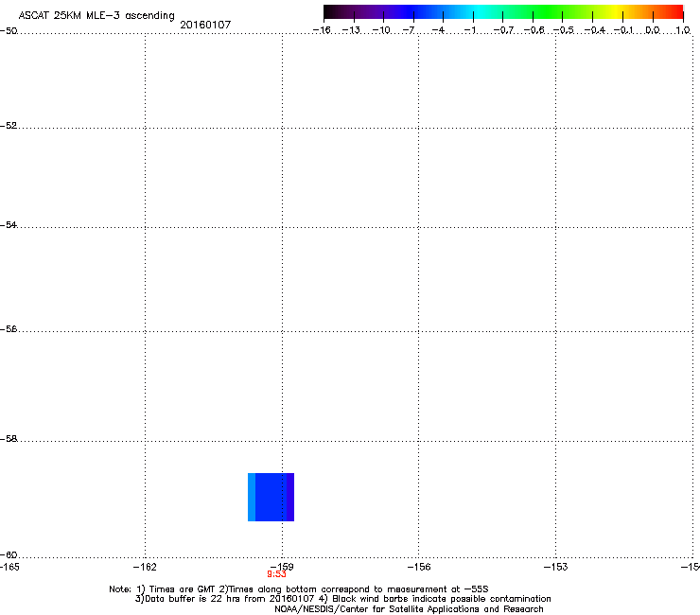
Task: Click the -159 longitude axis label
Action: click(x=282, y=567)
